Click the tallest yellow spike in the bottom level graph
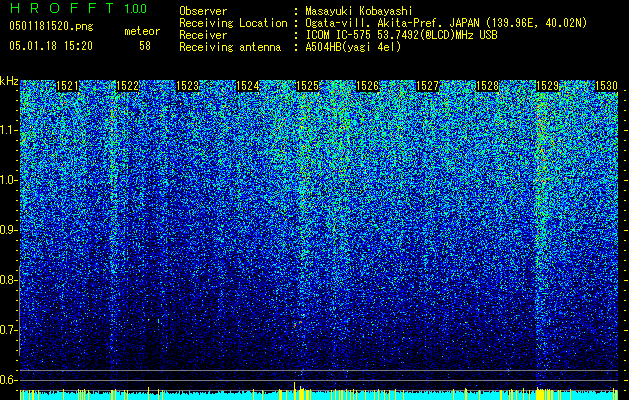629x400 pixels. point(295,391)
